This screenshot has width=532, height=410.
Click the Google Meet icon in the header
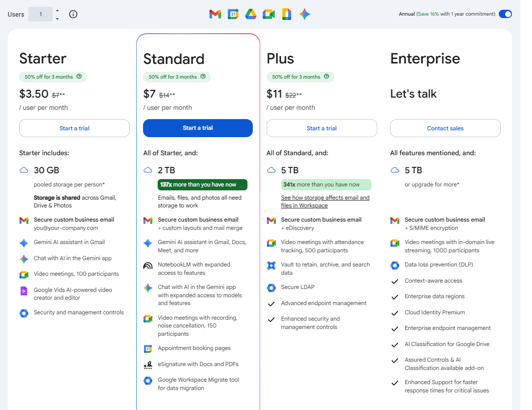pyautogui.click(x=268, y=14)
